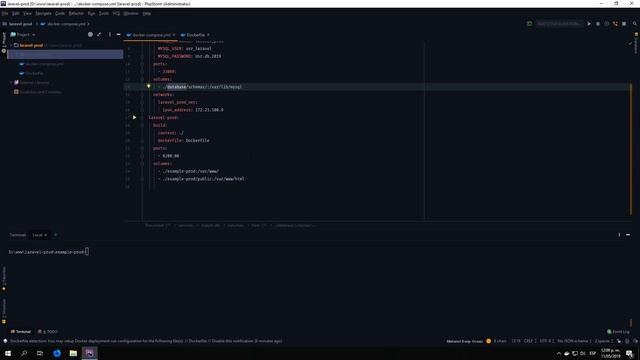Open the run configuration dropdown

(559, 24)
